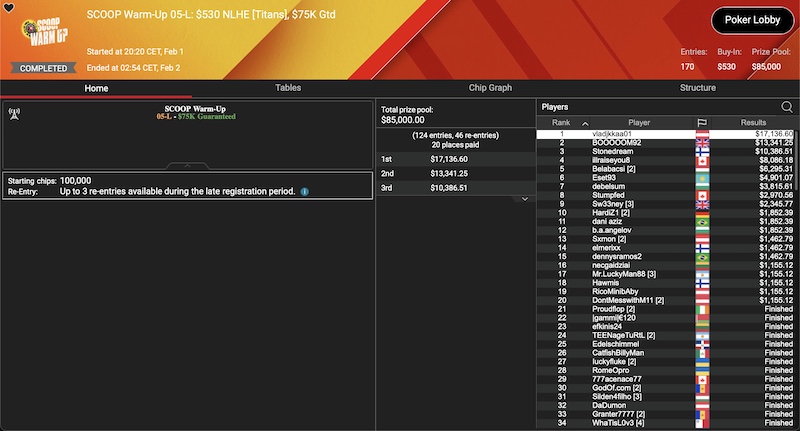Image resolution: width=800 pixels, height=431 pixels.
Task: Click the Player column header
Action: point(639,122)
